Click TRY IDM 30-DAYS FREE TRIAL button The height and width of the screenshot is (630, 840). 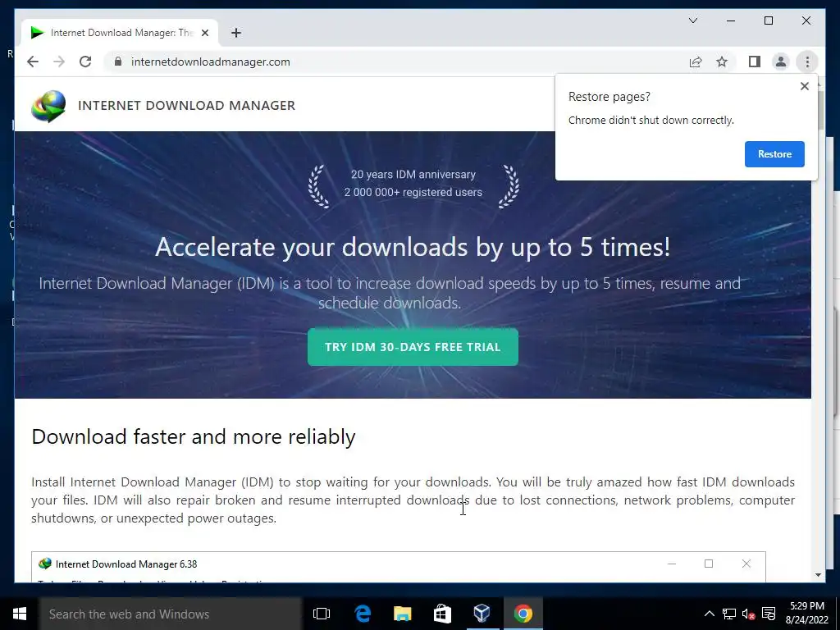tap(413, 347)
